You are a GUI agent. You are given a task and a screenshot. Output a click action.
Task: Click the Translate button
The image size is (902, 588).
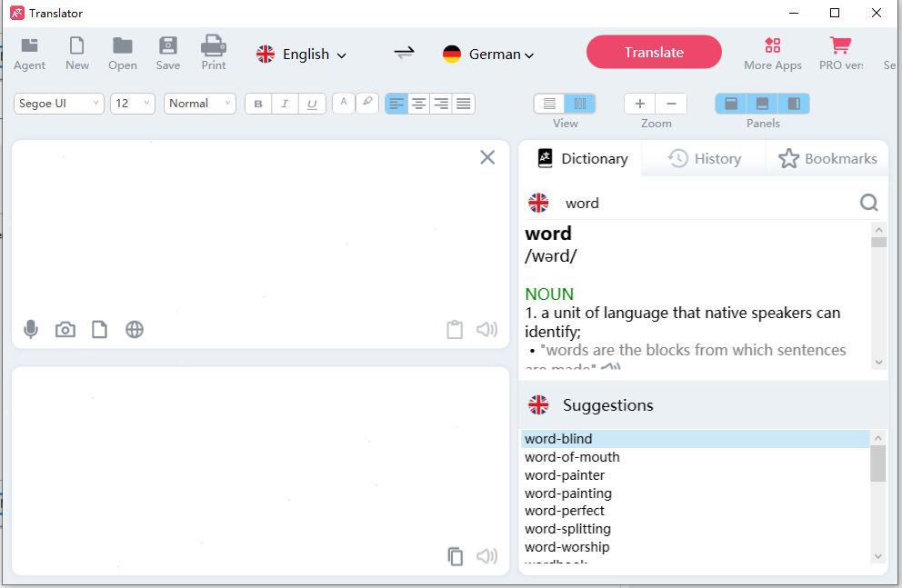[654, 52]
